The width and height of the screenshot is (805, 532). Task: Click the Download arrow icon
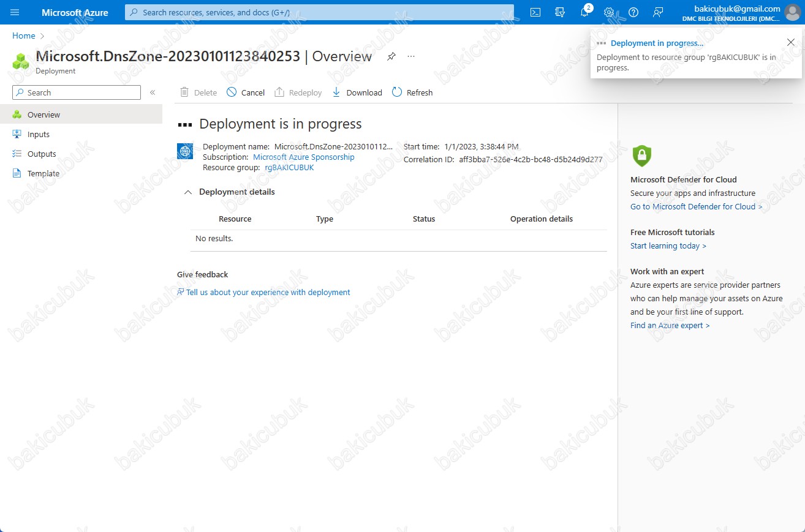point(336,92)
